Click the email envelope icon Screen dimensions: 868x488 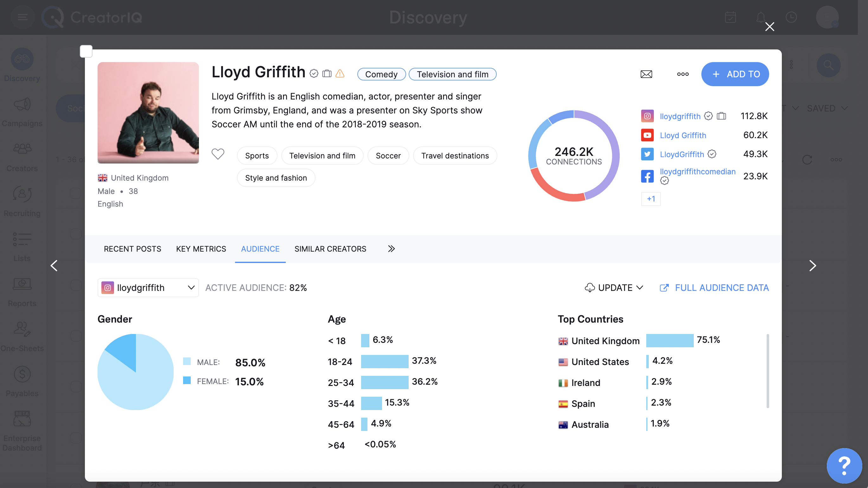click(x=646, y=74)
